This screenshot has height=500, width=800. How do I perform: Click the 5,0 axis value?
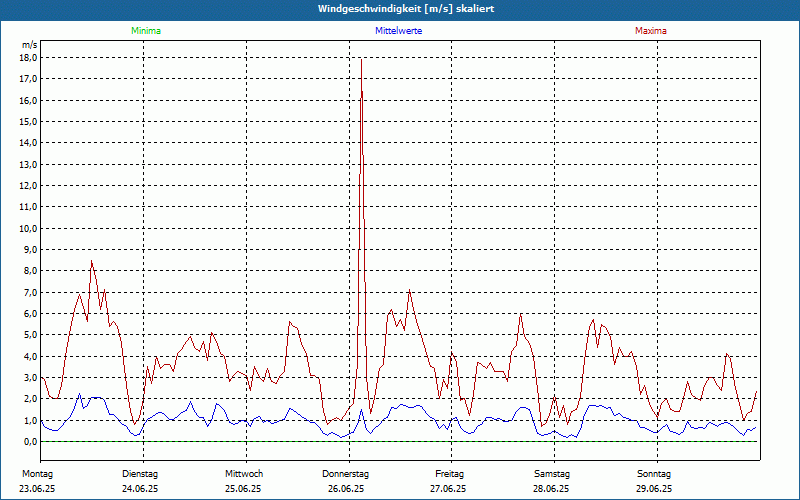point(31,335)
